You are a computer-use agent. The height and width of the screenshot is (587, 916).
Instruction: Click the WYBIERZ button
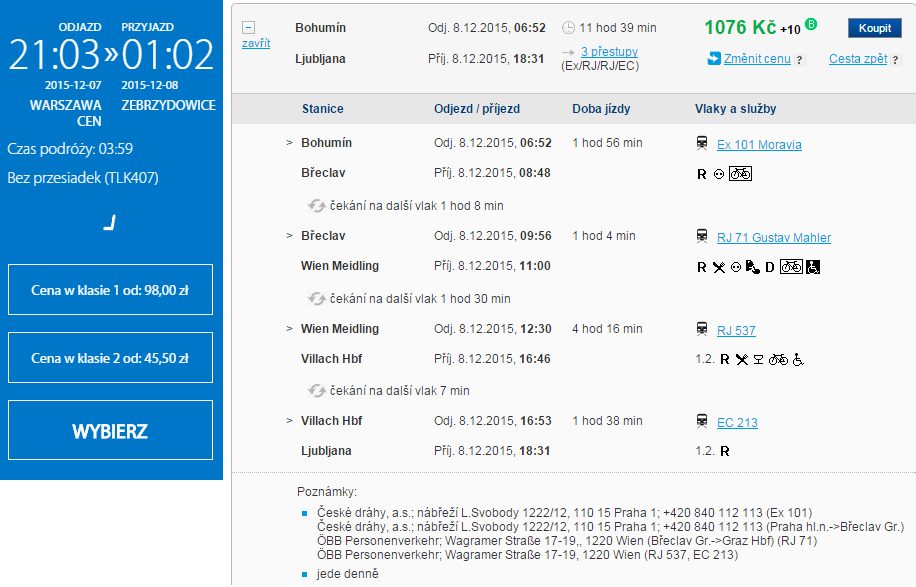coord(110,430)
